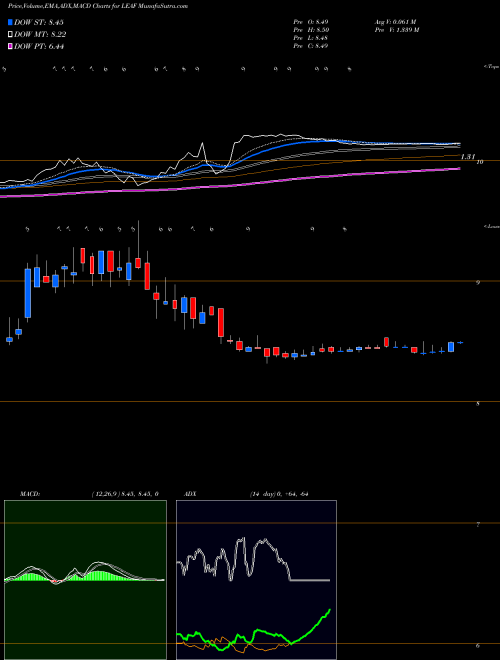500x660 pixels.
Task: Click the '<-Tops' marker label
Action: pos(492,67)
